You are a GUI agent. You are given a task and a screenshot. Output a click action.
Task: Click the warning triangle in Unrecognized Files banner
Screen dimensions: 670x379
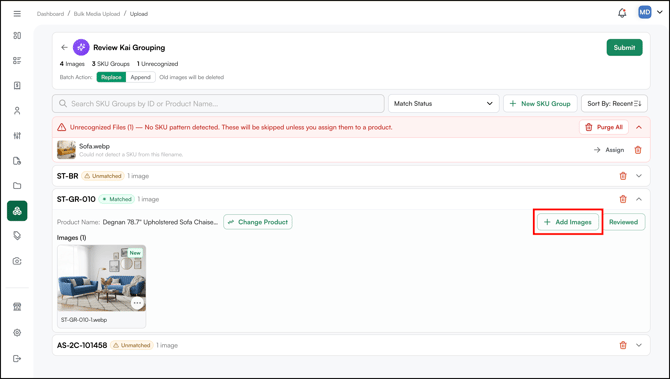62,127
